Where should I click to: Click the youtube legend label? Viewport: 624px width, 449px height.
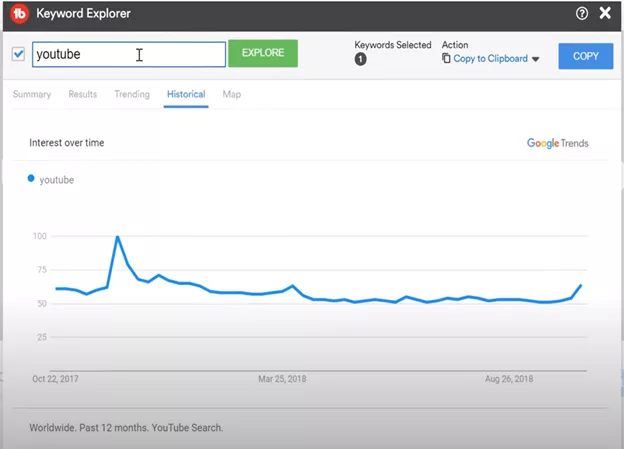tap(57, 180)
